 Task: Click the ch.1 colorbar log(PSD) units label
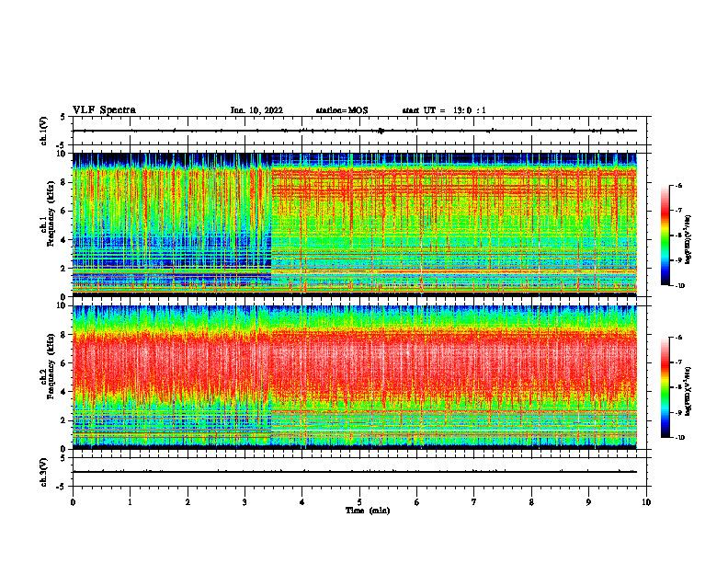(688, 239)
